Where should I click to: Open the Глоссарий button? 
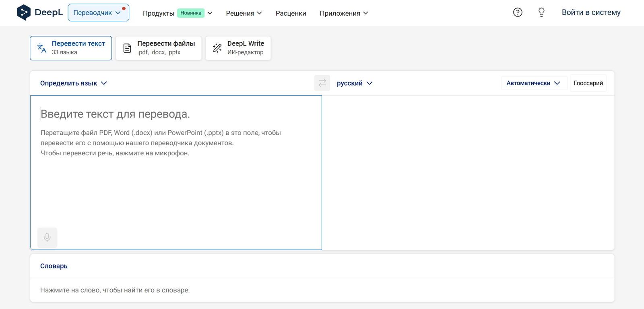[x=588, y=83]
